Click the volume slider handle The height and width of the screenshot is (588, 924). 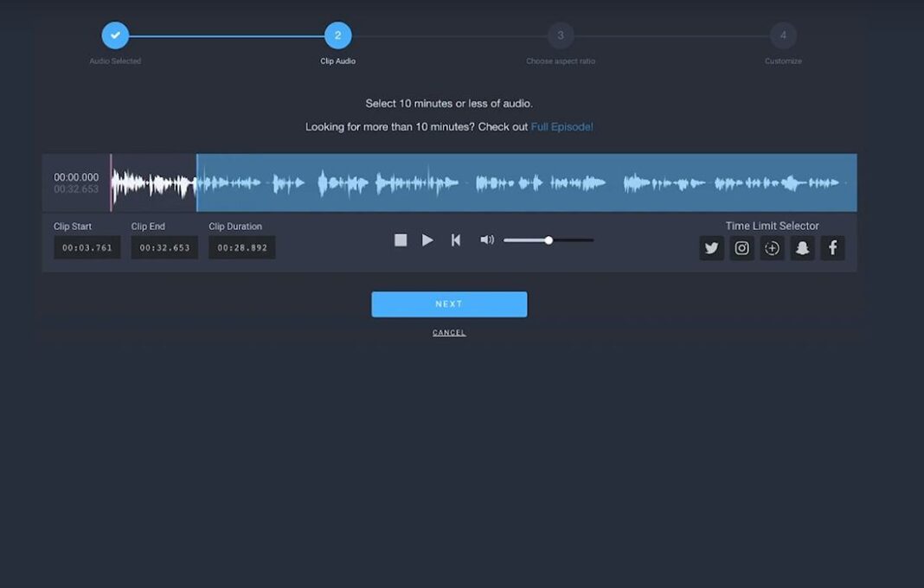pyautogui.click(x=549, y=240)
